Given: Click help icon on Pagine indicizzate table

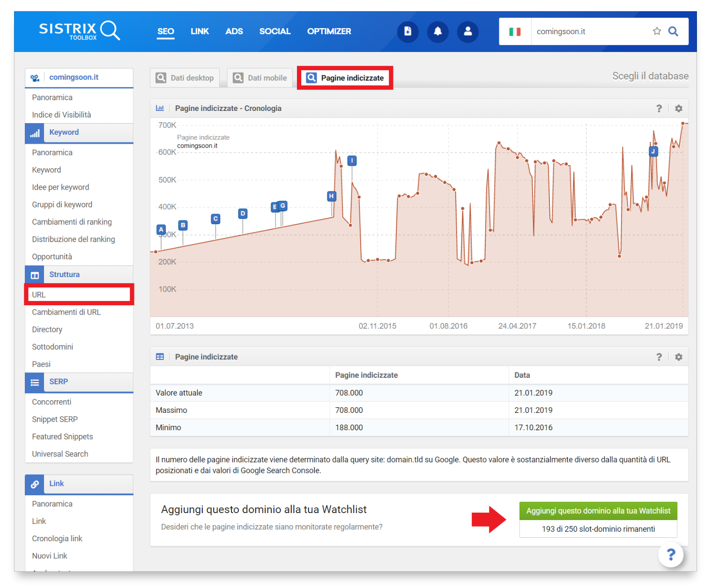Looking at the screenshot, I should click(x=659, y=357).
